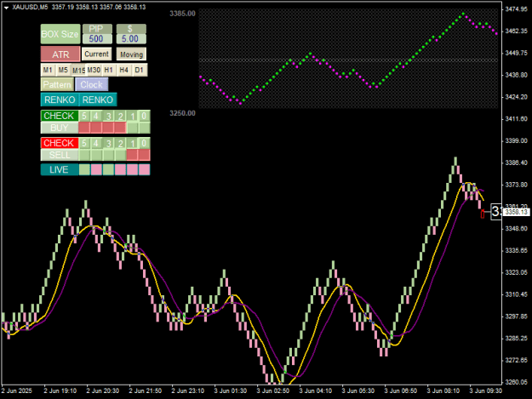This screenshot has width=532, height=399.
Task: Select number 0 in the red CHECK row
Action: (x=144, y=143)
